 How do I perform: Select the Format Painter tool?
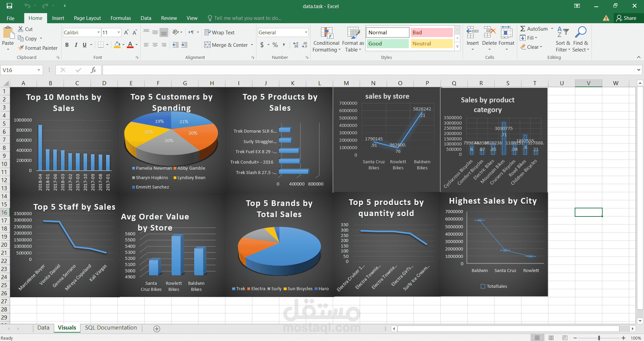[38, 48]
